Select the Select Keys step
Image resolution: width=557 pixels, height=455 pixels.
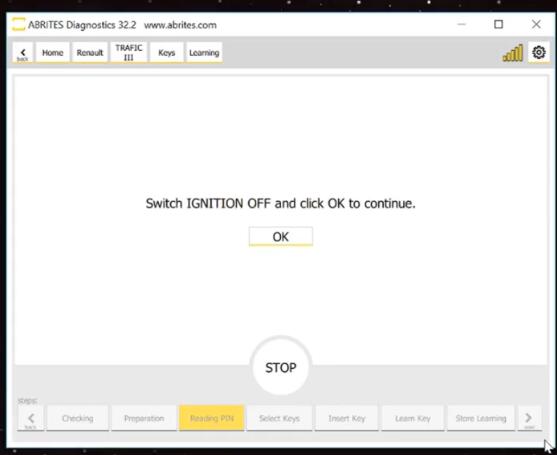280,418
